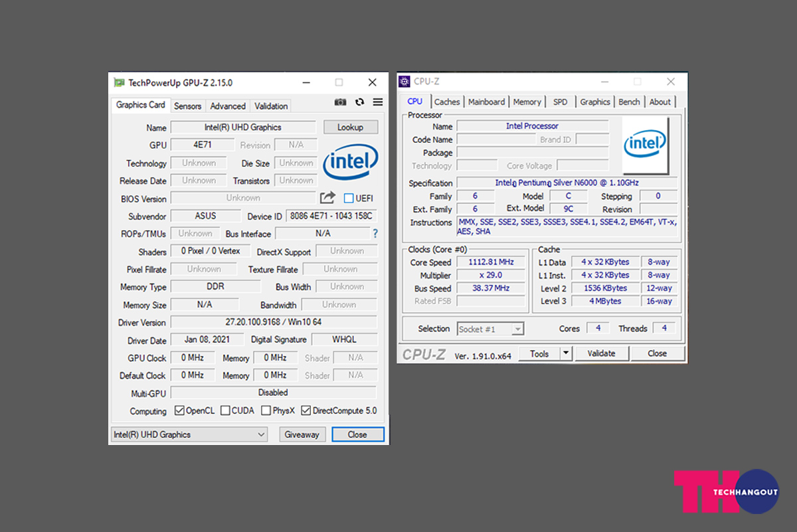
Task: Click Core Speed 1112.81 MHz value
Action: (x=490, y=262)
